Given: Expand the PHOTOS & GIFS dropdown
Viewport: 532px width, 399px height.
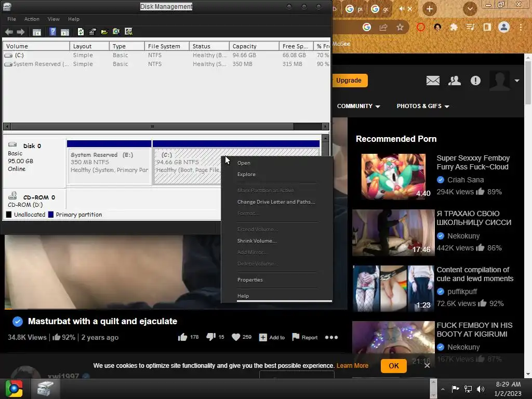Looking at the screenshot, I should tap(423, 106).
